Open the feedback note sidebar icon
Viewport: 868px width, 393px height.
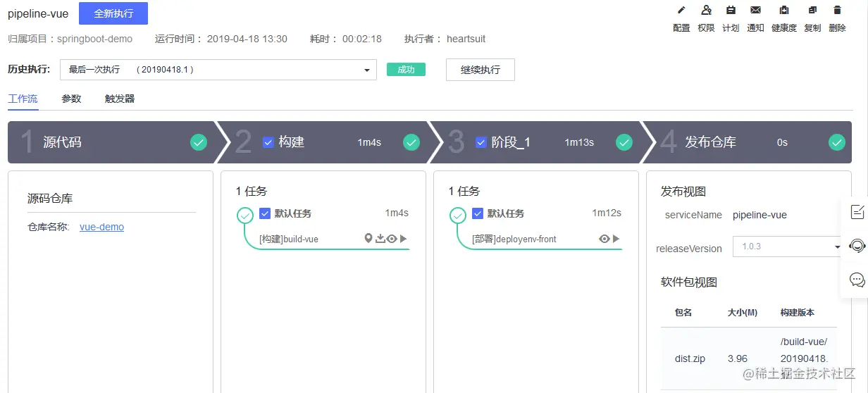click(857, 211)
